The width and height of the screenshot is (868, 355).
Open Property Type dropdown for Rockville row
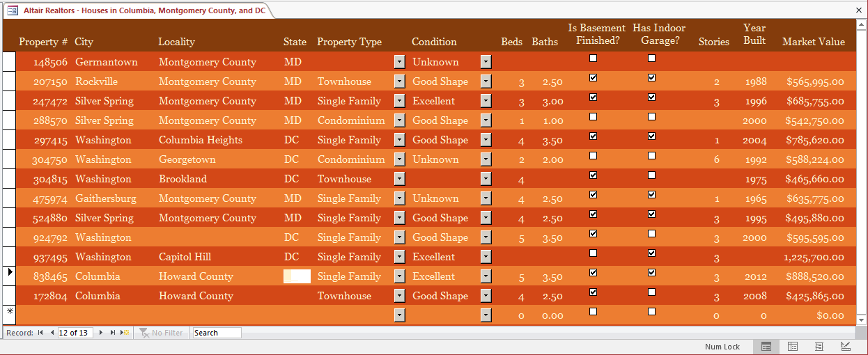[399, 81]
